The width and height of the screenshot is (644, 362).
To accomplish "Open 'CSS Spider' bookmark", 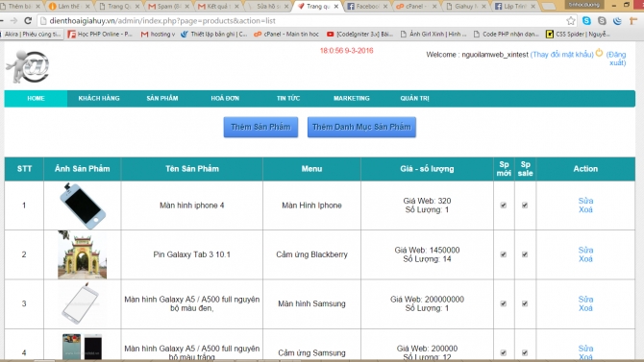I will point(578,34).
